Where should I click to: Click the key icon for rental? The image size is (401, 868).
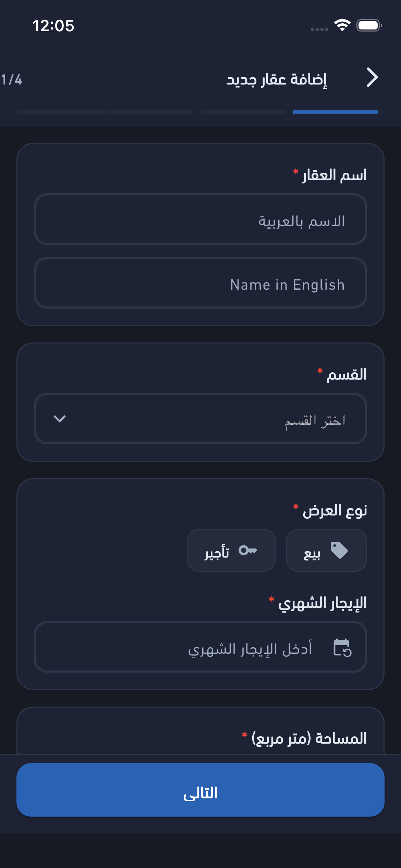(x=248, y=550)
